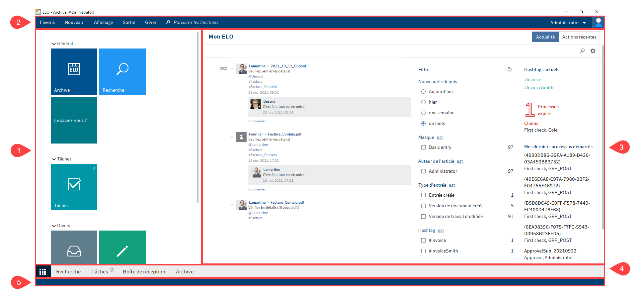Switch to the Actualité tab

click(545, 37)
